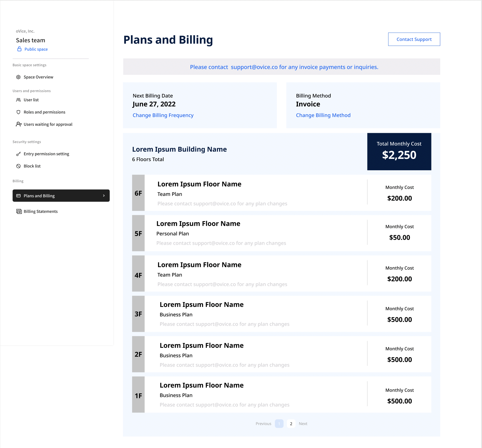Select the 3F floor label

pyautogui.click(x=138, y=314)
